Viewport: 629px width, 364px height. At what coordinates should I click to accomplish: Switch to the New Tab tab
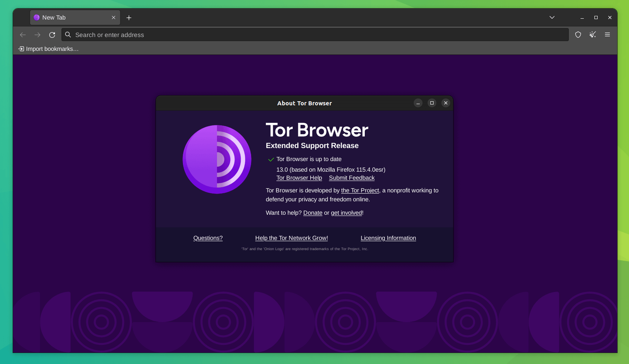(65, 17)
